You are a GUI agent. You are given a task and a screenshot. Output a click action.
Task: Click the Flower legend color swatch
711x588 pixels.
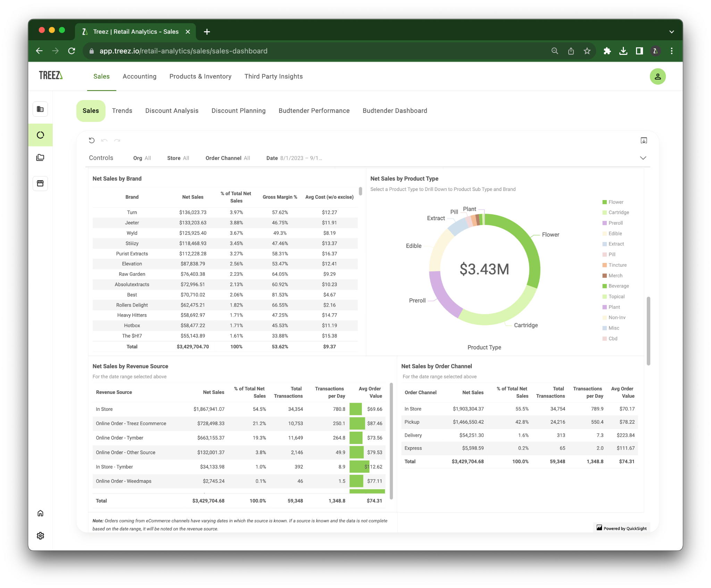[x=604, y=202]
